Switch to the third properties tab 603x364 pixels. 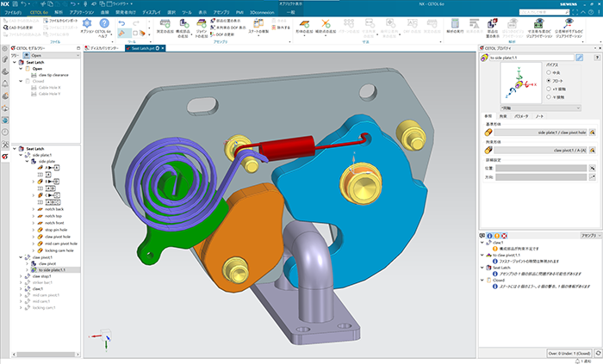(x=521, y=116)
